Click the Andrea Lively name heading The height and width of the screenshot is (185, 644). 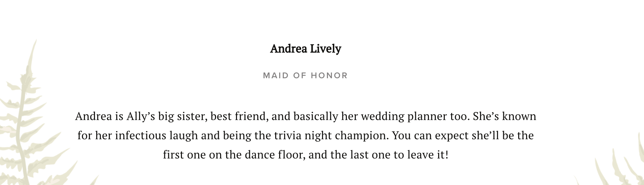tap(305, 49)
